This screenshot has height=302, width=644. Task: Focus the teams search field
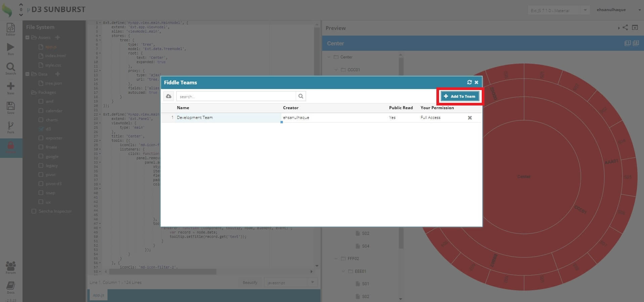coord(236,96)
